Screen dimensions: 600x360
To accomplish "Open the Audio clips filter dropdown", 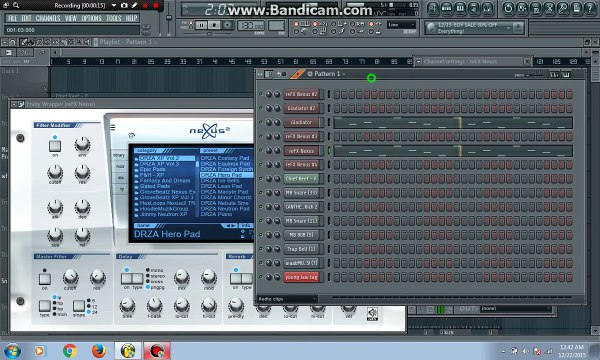I will (287, 299).
